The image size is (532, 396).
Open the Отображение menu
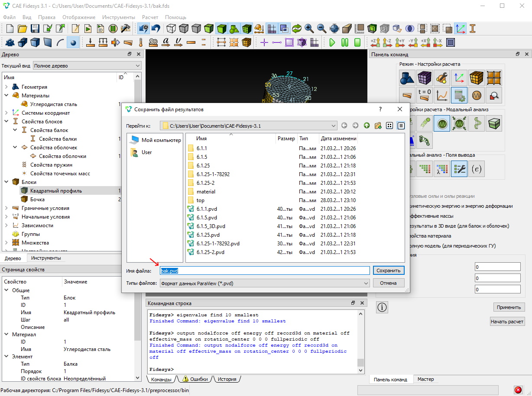click(x=79, y=17)
